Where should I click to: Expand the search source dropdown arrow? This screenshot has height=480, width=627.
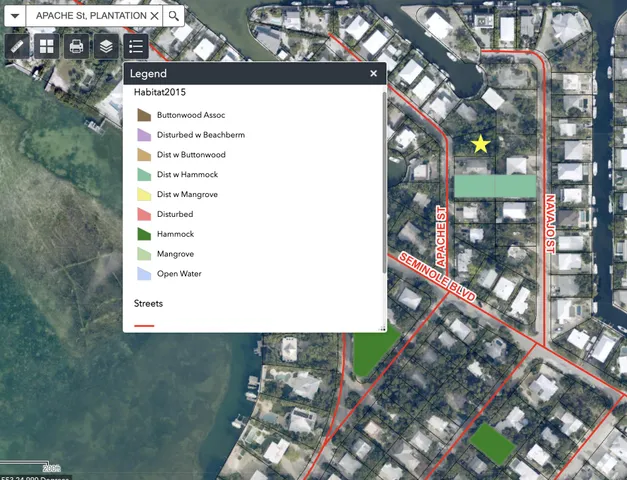coord(13,16)
